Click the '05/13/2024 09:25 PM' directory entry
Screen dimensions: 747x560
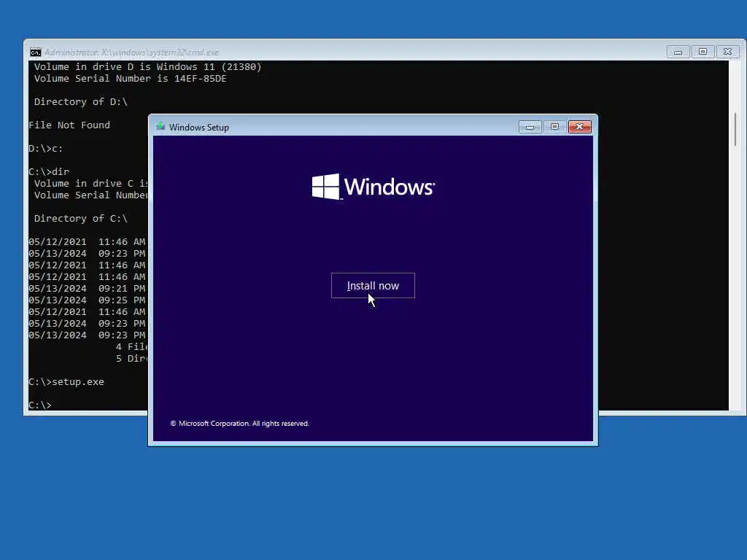click(x=88, y=300)
